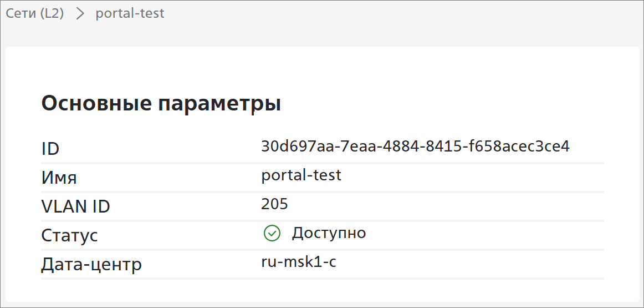The height and width of the screenshot is (308, 644).
Task: Click the portal-test breadcrumb item
Action: point(130,13)
